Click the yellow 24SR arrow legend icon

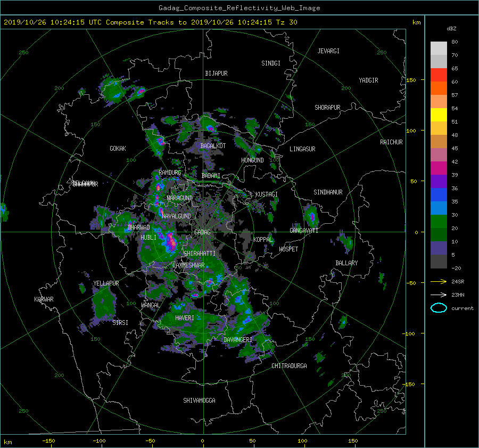[439, 282]
